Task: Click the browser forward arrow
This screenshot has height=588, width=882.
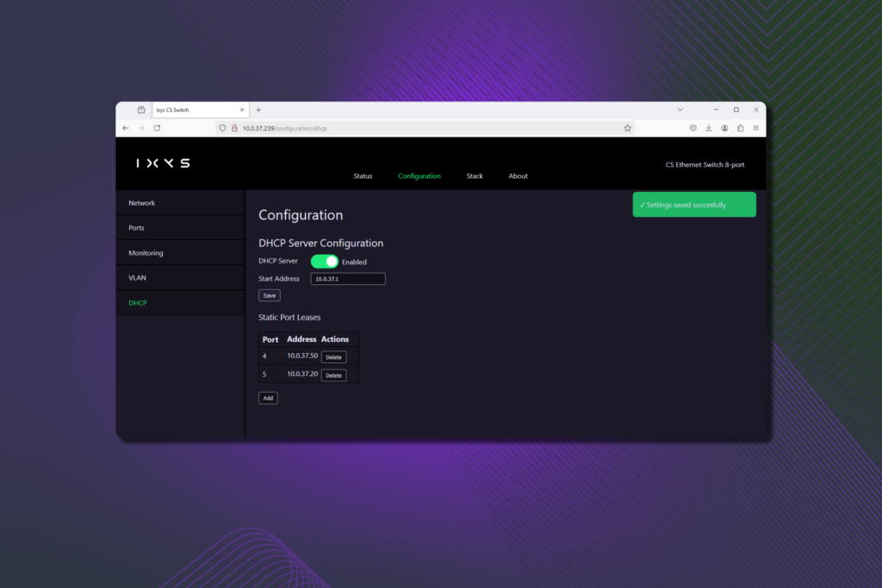Action: [x=141, y=128]
